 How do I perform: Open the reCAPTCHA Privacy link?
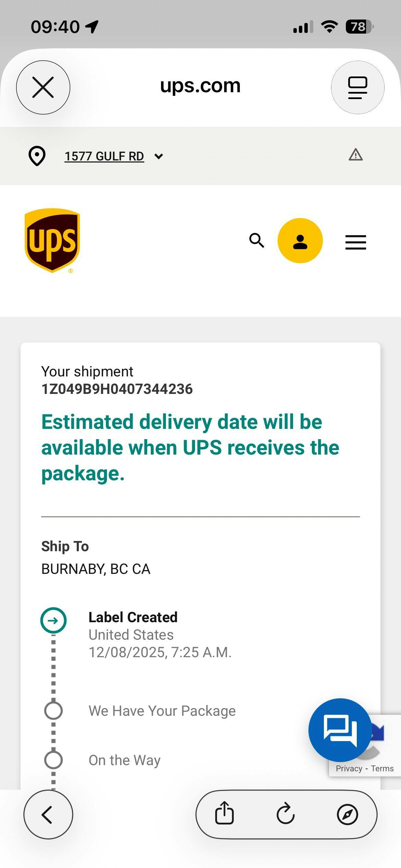[349, 769]
